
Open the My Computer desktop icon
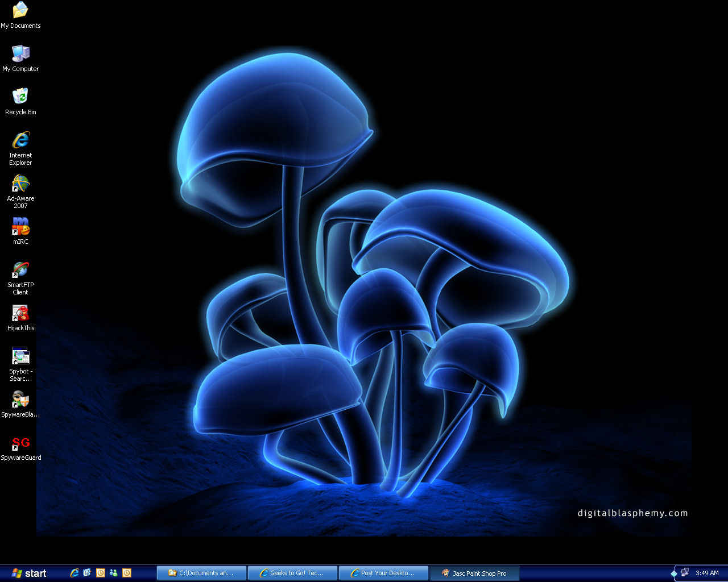(x=20, y=59)
